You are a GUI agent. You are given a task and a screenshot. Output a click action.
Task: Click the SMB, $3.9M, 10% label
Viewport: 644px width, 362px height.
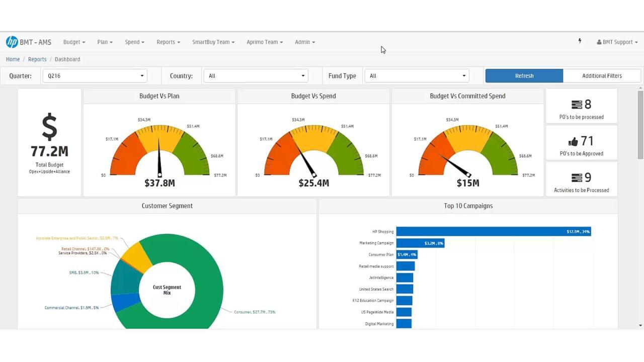84,273
